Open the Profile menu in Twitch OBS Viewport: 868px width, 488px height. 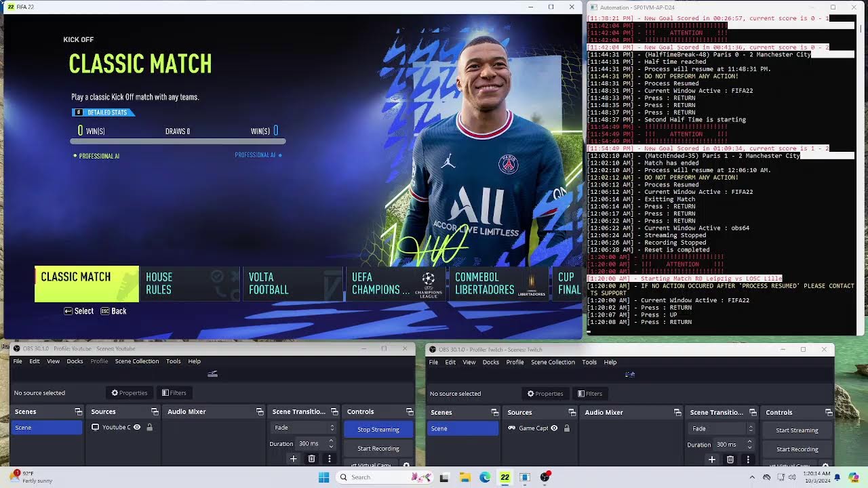point(515,362)
